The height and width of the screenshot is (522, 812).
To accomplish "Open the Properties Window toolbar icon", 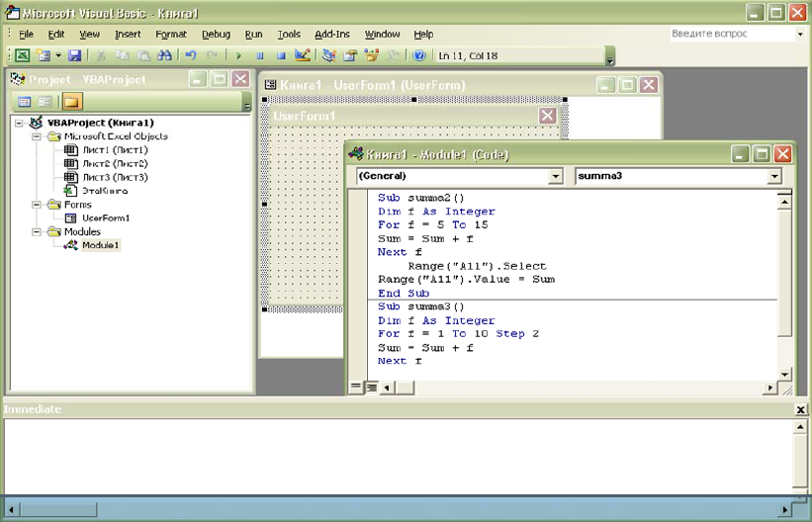I will click(x=350, y=55).
